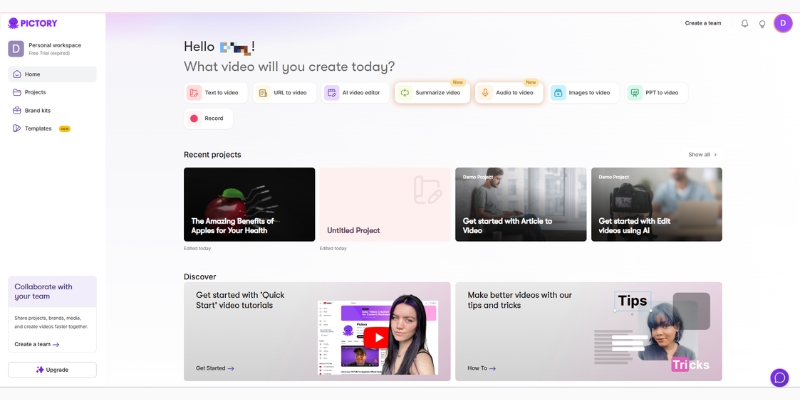Click Create a team link in sidebar card
The image size is (800, 400).
pyautogui.click(x=37, y=344)
